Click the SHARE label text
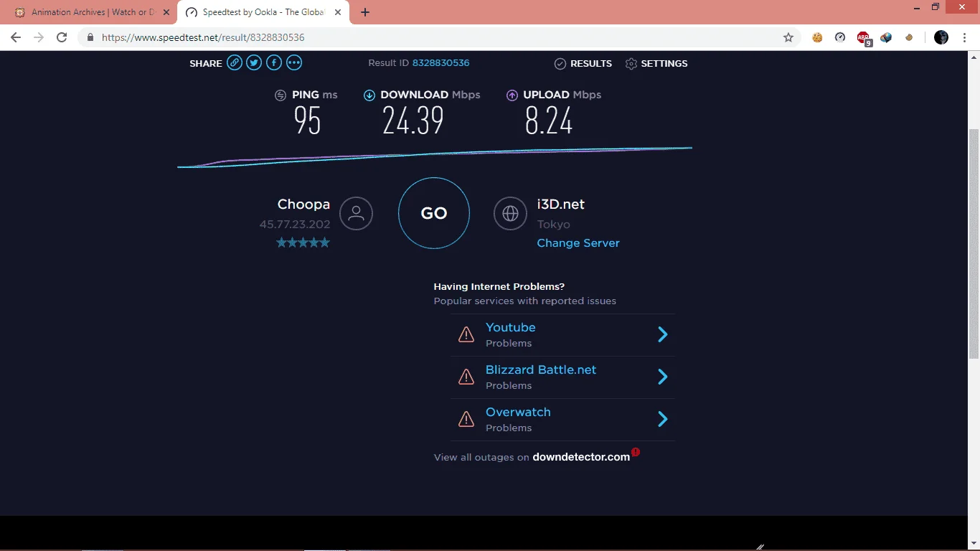The height and width of the screenshot is (551, 980). 206,64
